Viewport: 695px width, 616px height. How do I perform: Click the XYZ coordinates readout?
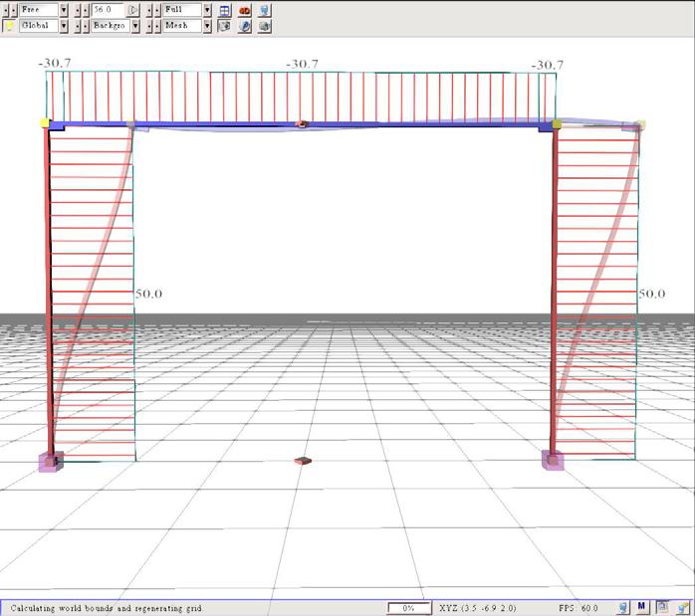[478, 608]
